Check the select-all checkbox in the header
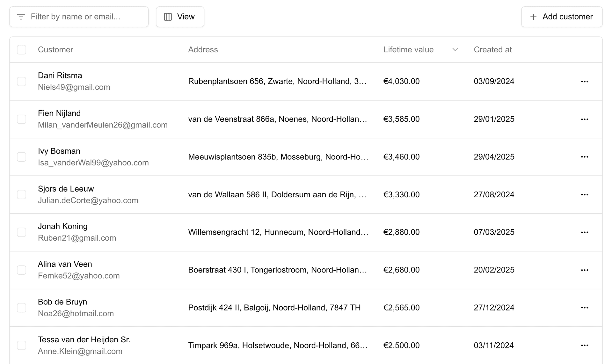This screenshot has height=364, width=612. 21,49
